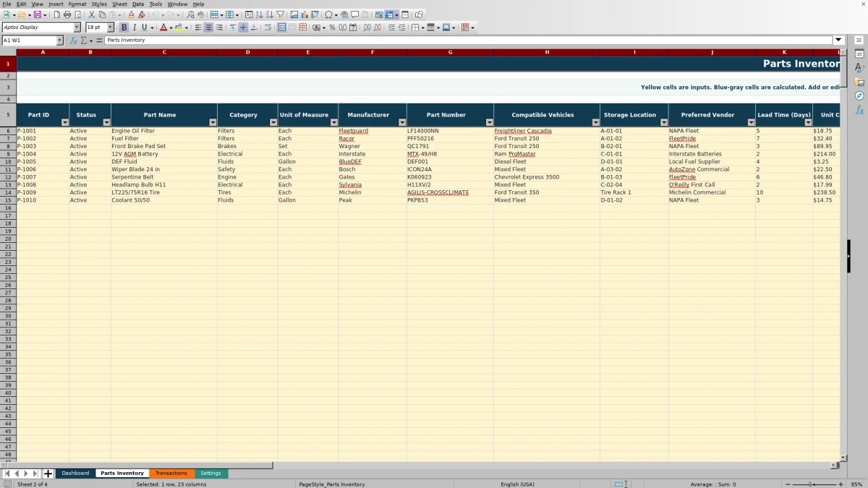The height and width of the screenshot is (488, 868).
Task: Open the sidebar Properties panel icon
Action: click(859, 53)
